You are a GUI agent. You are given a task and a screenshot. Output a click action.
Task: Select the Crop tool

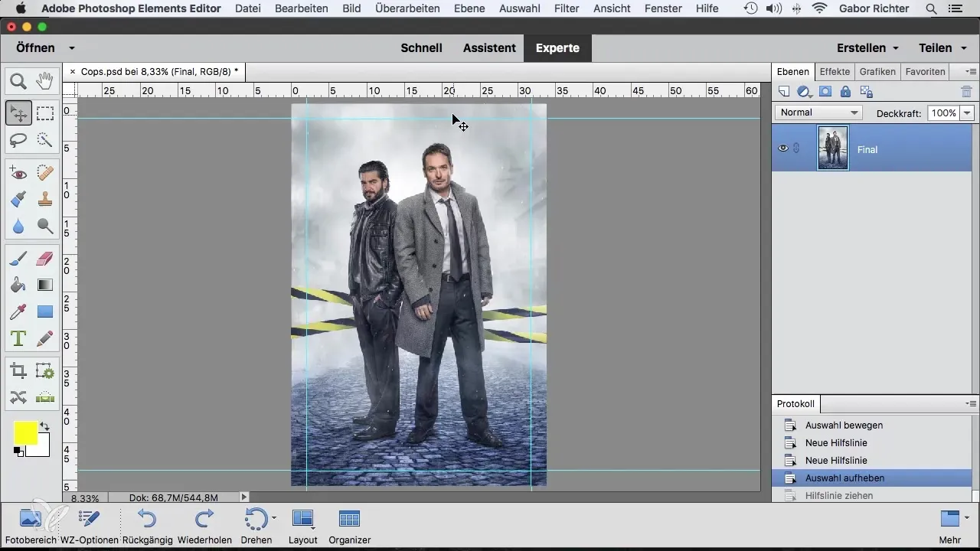pyautogui.click(x=18, y=371)
